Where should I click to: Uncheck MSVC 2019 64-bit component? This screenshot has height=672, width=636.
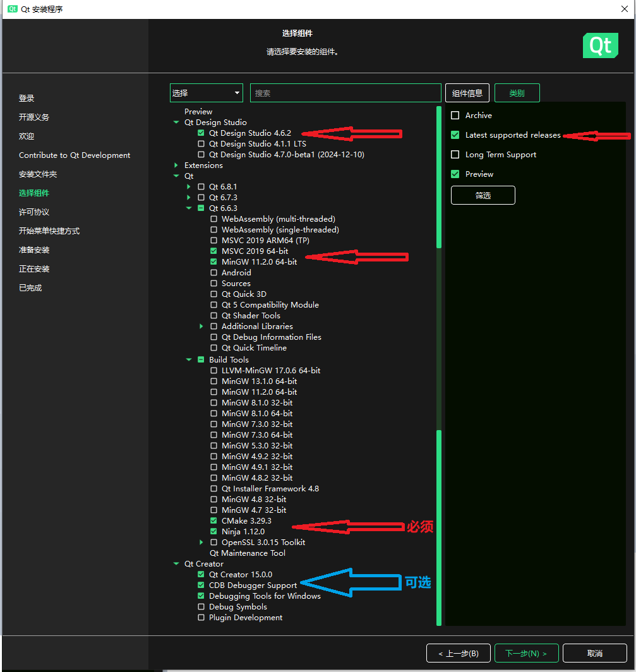coord(213,251)
